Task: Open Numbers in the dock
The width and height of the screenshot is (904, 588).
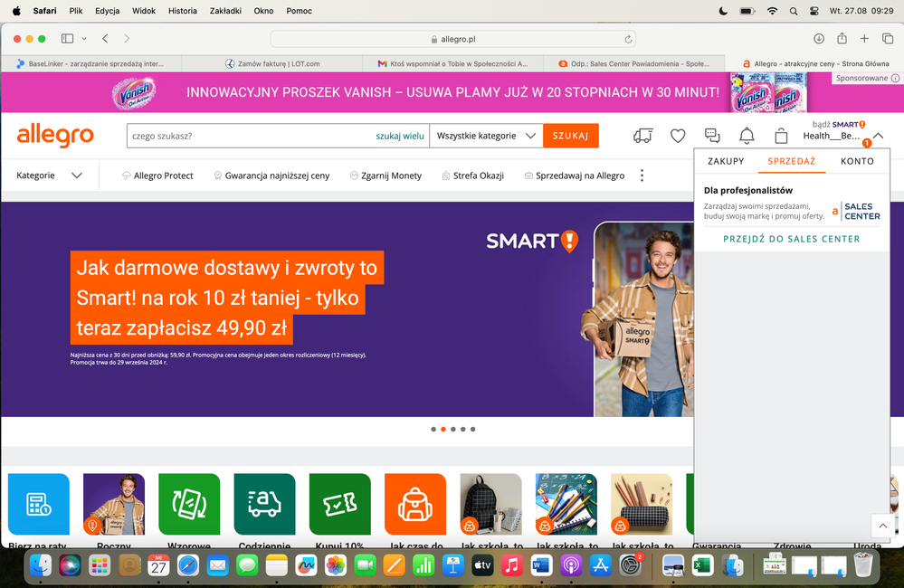Action: pos(423,565)
